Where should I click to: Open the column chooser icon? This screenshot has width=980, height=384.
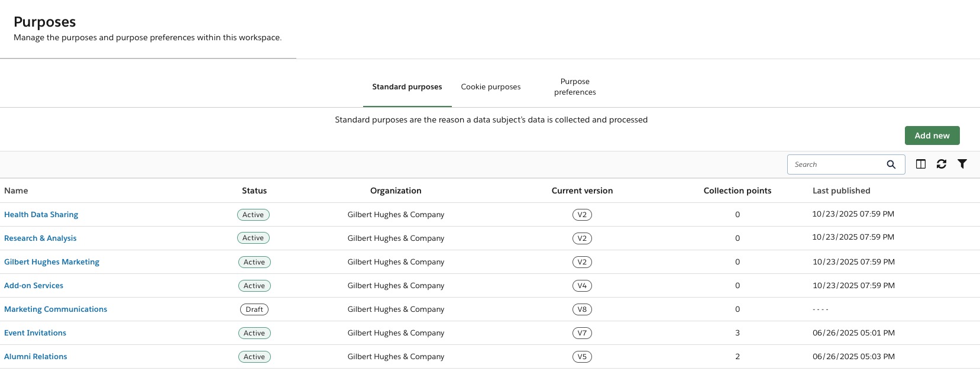[921, 164]
